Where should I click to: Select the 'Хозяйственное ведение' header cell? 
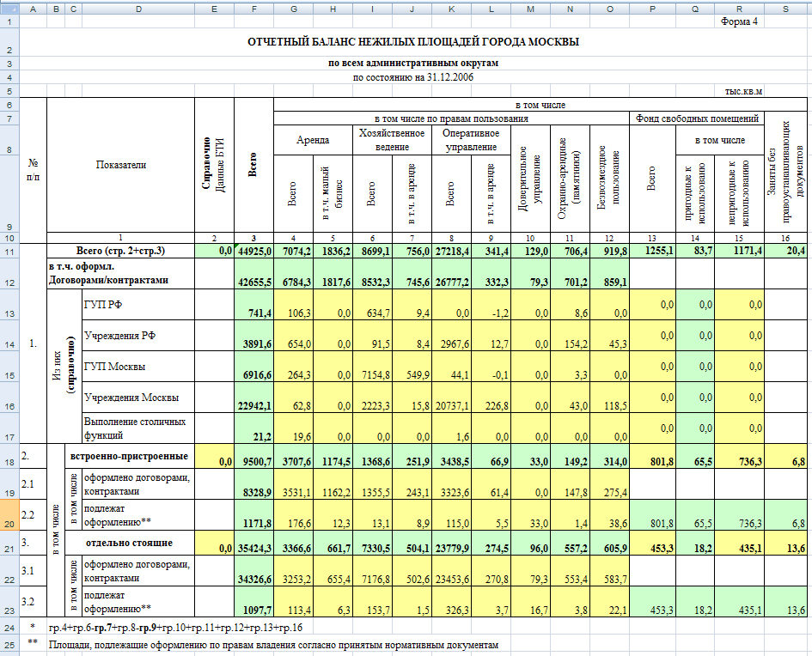[392, 140]
